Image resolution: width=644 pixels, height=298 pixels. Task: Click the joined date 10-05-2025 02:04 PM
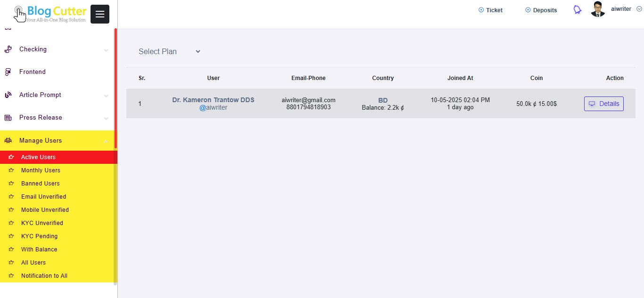[x=460, y=100]
